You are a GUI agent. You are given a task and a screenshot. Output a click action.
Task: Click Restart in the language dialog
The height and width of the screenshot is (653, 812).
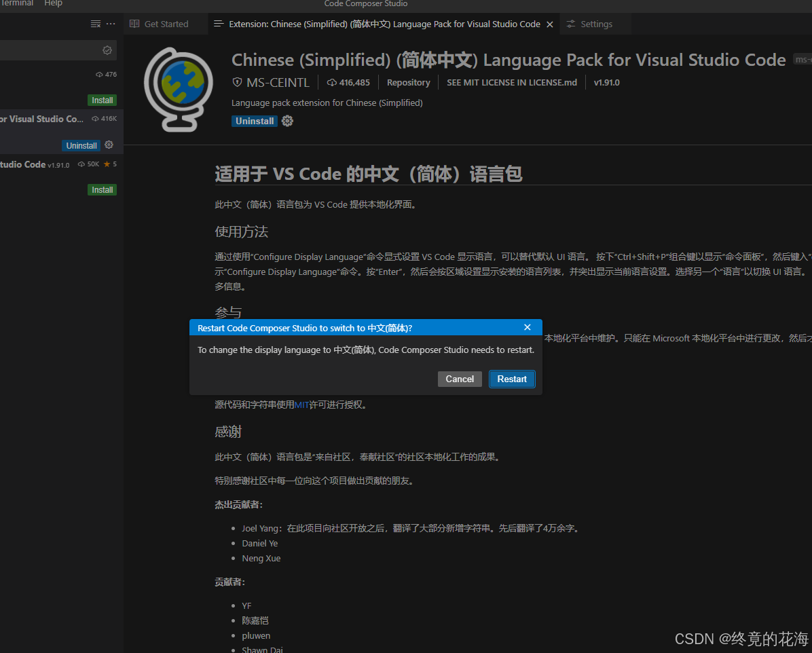click(x=512, y=379)
